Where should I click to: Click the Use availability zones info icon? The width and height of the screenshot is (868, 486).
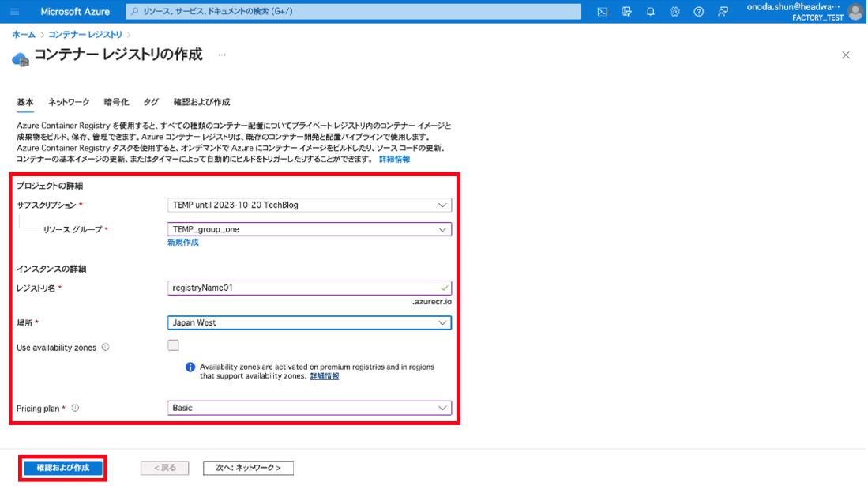pyautogui.click(x=105, y=348)
